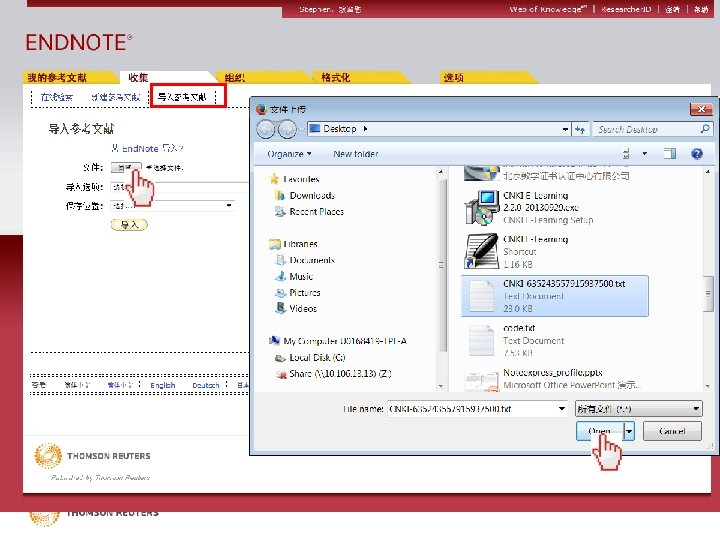Click New folder button

(356, 154)
